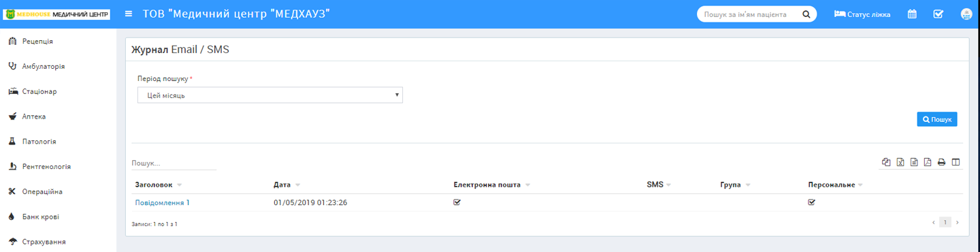Open the task checklist icon in header

click(938, 14)
